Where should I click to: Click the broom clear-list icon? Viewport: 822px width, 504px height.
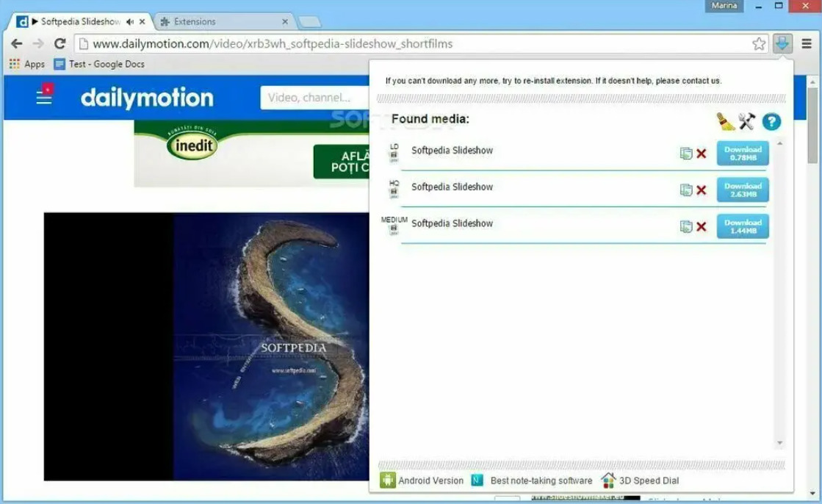(x=725, y=121)
